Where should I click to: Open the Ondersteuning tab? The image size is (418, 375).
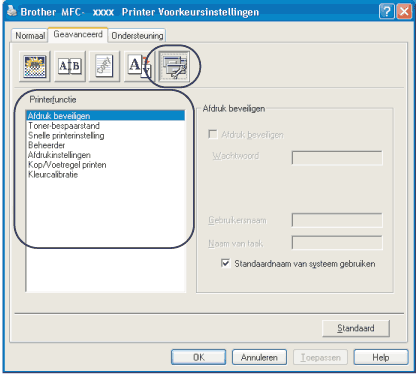pos(137,36)
